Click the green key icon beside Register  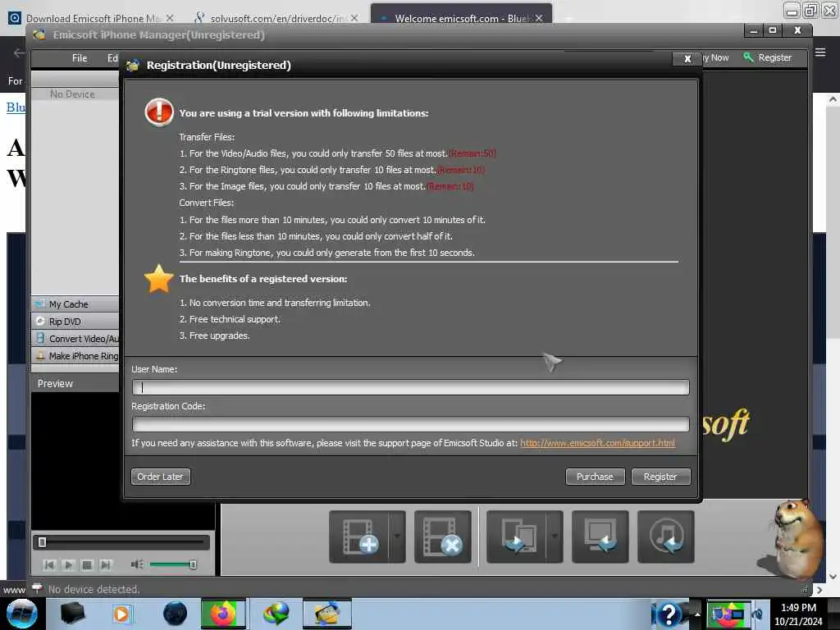pos(748,57)
